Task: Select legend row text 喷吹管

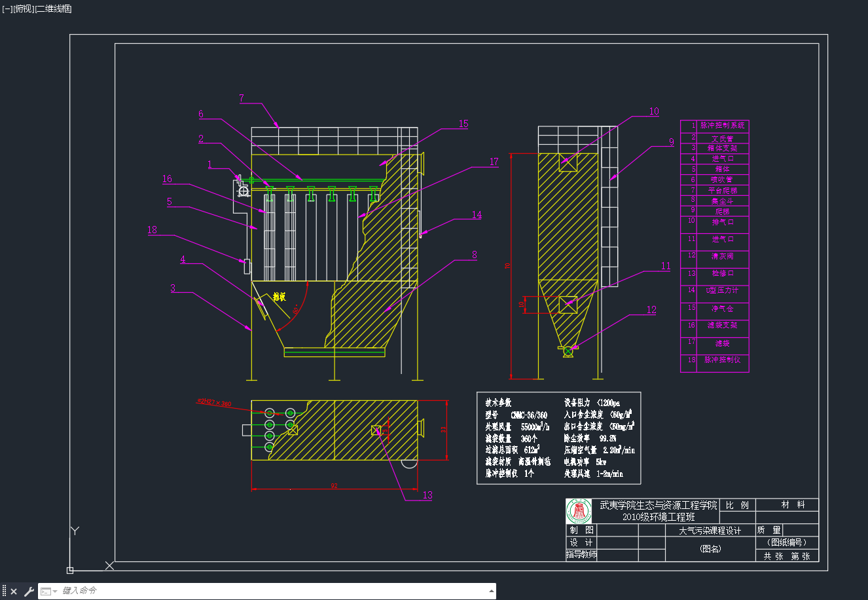Action: point(722,179)
